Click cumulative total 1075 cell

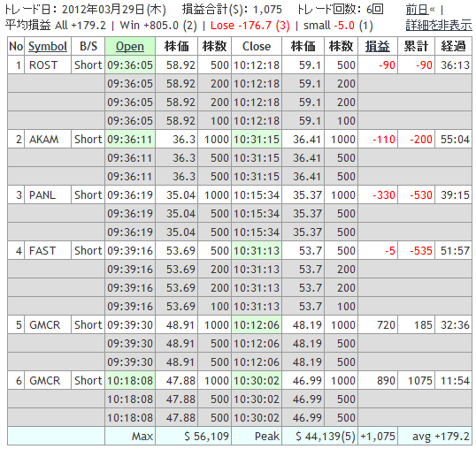click(x=416, y=380)
